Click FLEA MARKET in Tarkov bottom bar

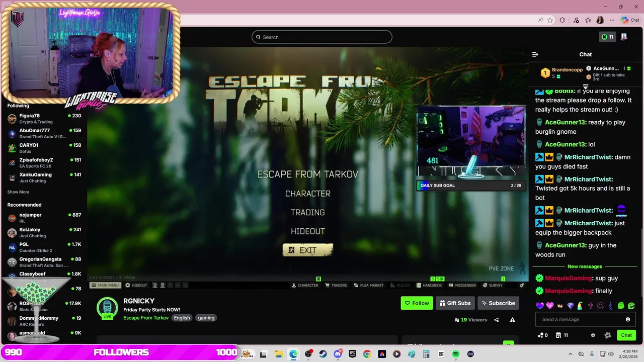tap(369, 285)
